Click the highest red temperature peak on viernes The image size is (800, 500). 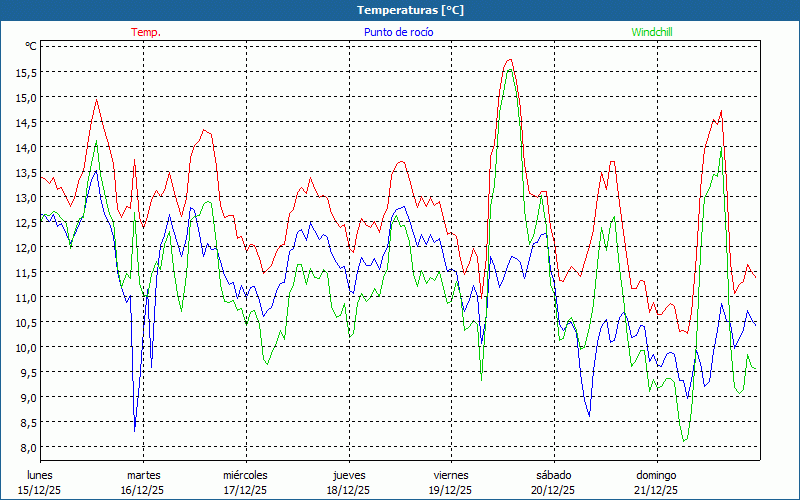click(x=510, y=60)
